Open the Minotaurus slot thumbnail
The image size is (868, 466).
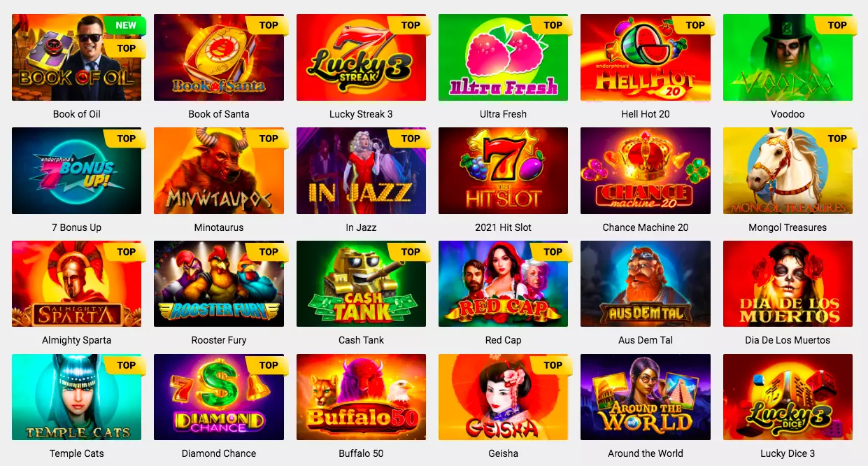tap(219, 171)
